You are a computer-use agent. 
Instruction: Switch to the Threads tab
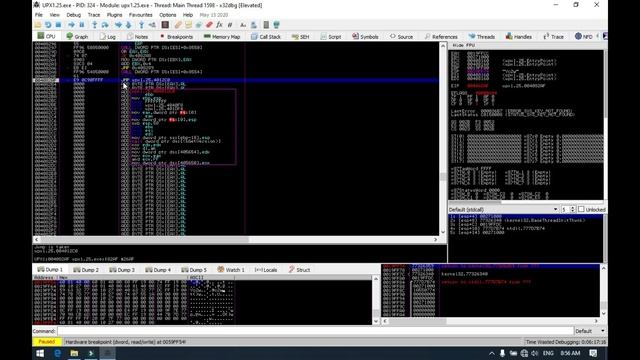(482, 36)
